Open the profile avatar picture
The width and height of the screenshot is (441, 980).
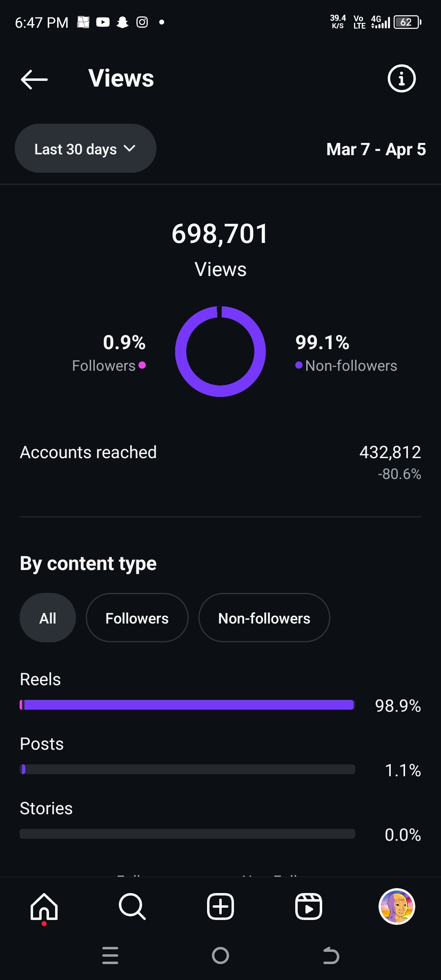pos(397,906)
